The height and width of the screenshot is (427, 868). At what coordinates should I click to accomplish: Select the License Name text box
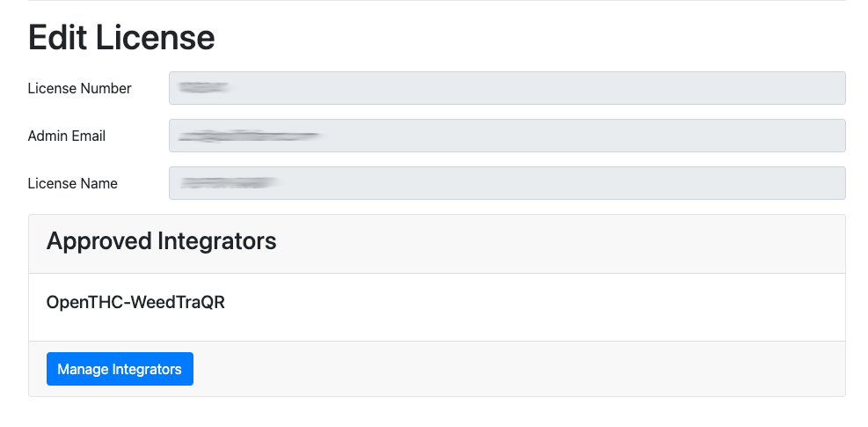[507, 183]
